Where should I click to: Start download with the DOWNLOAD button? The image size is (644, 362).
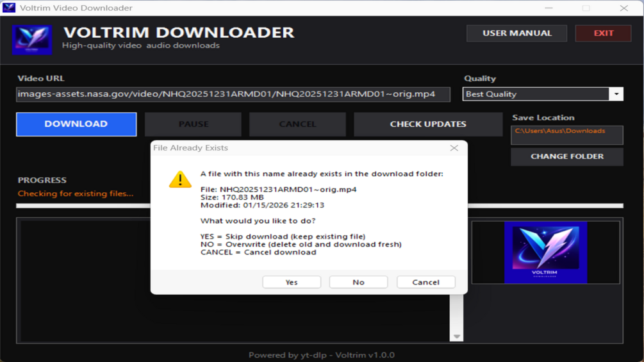point(76,124)
